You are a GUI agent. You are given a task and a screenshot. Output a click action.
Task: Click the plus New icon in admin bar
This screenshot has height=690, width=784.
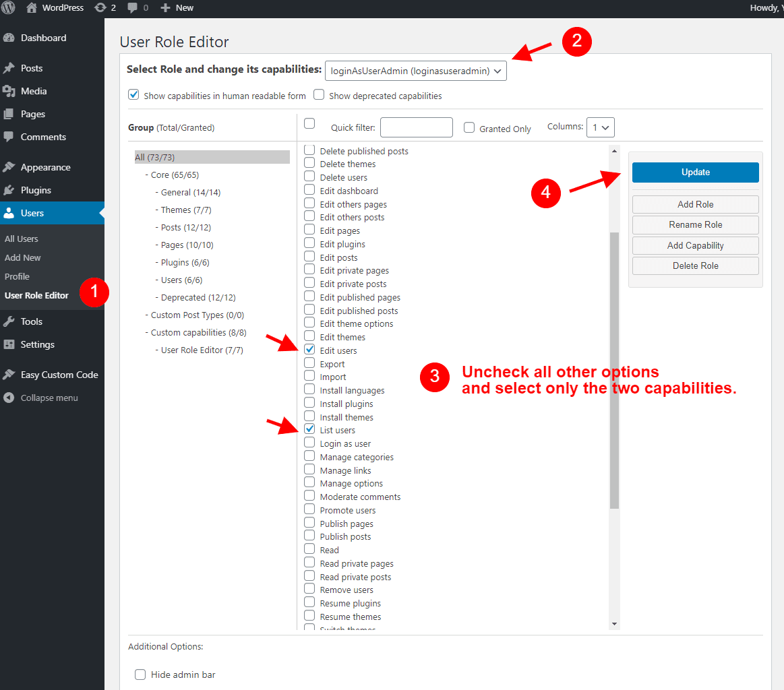coord(166,8)
